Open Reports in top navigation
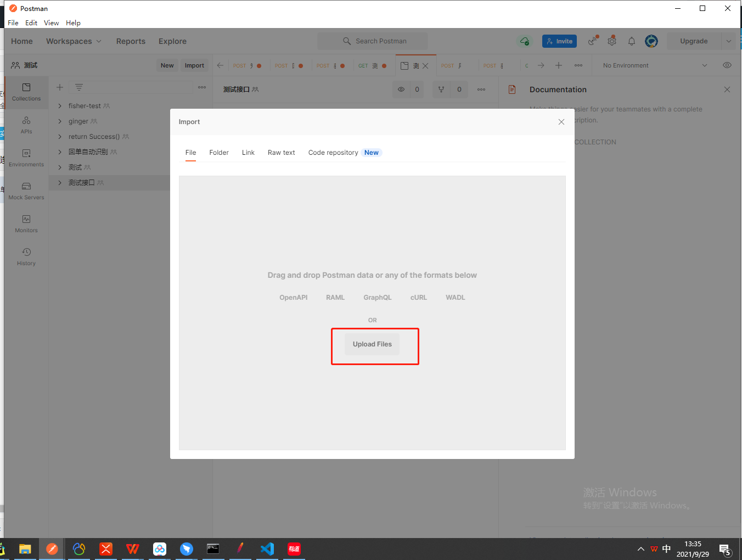This screenshot has width=742, height=560. click(x=131, y=41)
